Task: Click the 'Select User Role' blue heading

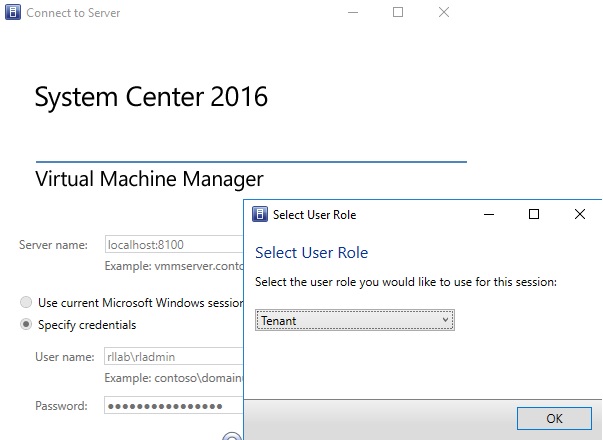Action: click(311, 253)
